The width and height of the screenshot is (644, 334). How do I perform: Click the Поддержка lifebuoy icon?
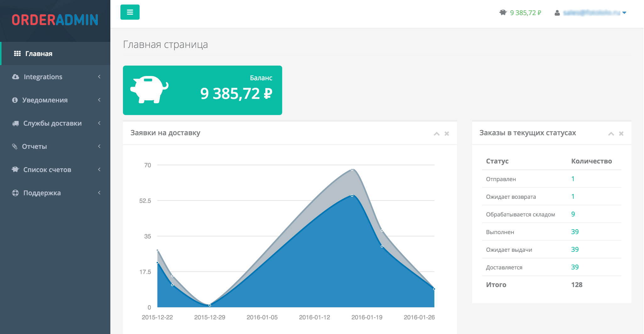point(15,193)
